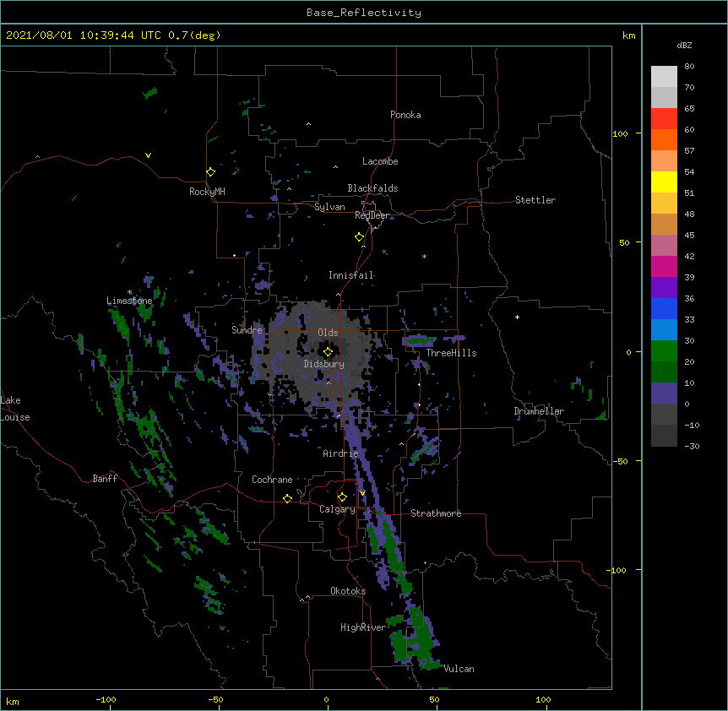Select the blue 33-36 dBZ legend swatch
This screenshot has width=728, height=711.
coord(664,308)
